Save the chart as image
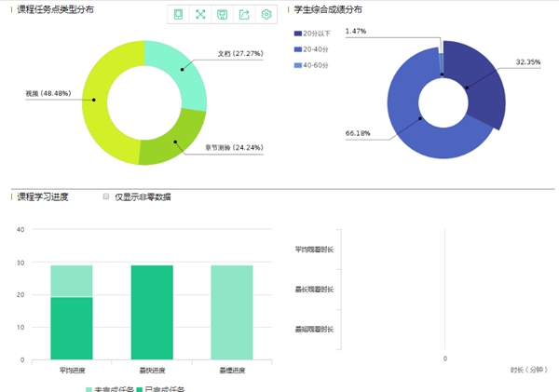The image size is (559, 392). tap(222, 14)
